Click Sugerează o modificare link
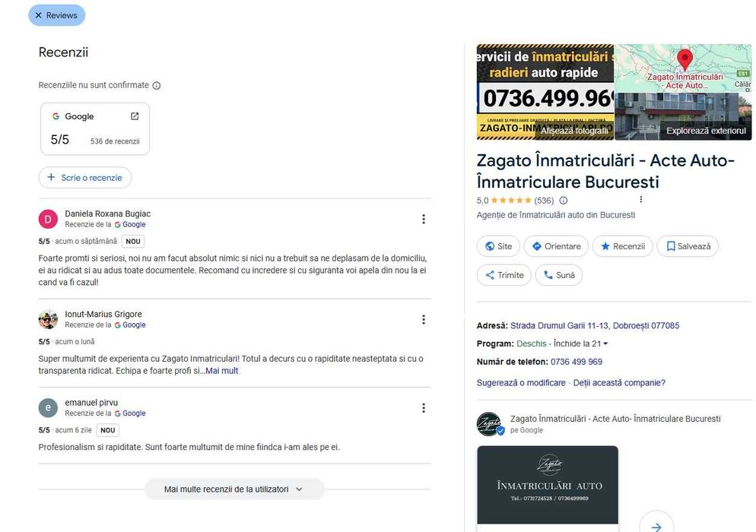The image size is (756, 532). pyautogui.click(x=521, y=382)
